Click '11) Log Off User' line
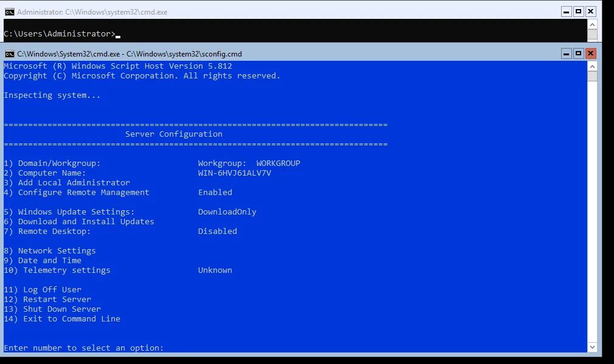The width and height of the screenshot is (614, 364). click(x=43, y=290)
